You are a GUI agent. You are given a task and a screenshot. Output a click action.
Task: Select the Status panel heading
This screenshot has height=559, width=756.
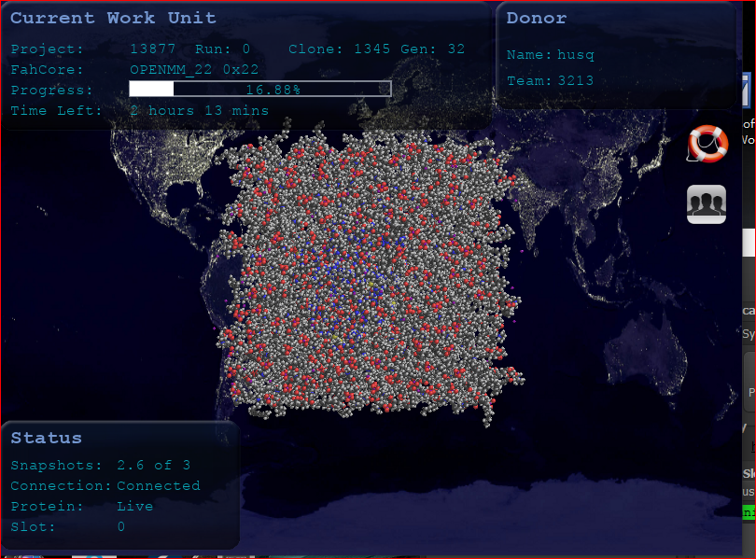point(47,438)
